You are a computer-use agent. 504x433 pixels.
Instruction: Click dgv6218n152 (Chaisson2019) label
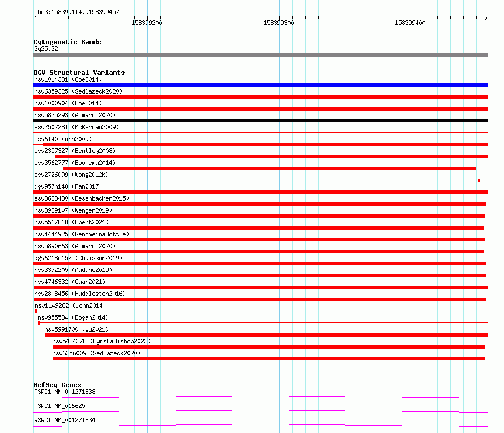click(x=78, y=258)
